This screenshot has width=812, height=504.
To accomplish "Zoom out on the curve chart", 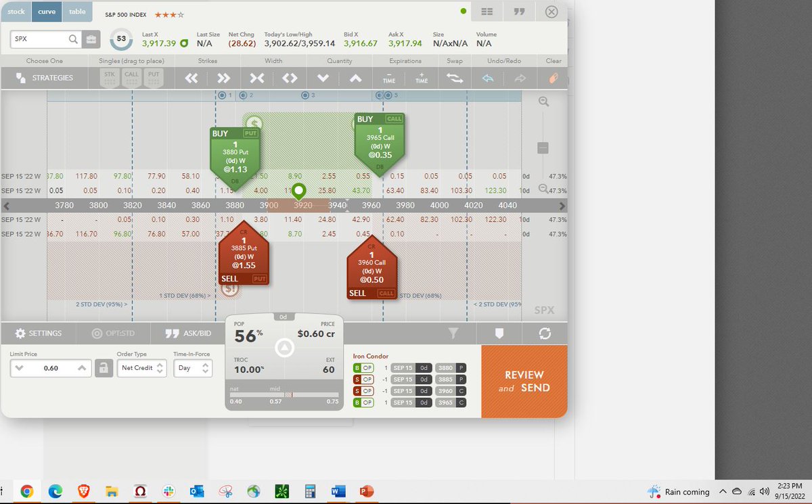I will click(543, 189).
